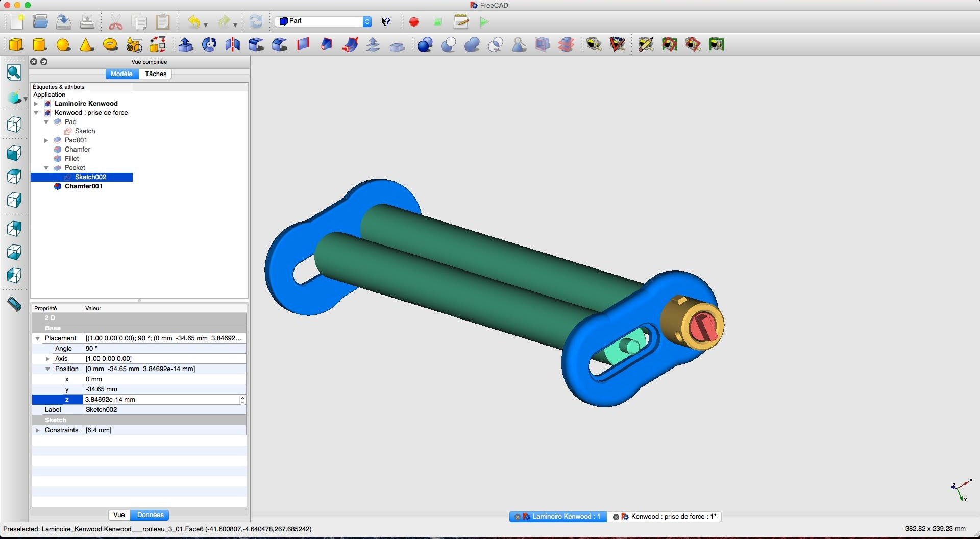Viewport: 980px width, 539px height.
Task: Create a torus primitive
Action: point(110,44)
